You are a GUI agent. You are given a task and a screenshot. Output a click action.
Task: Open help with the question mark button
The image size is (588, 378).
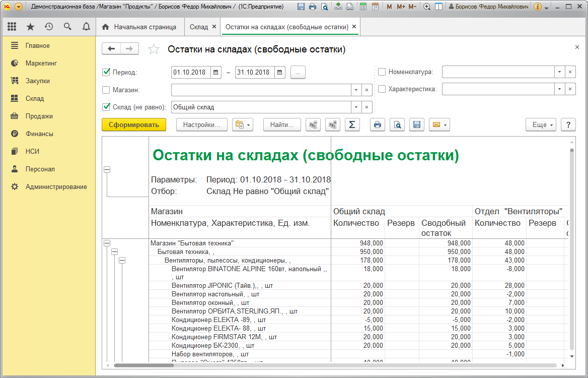(x=568, y=124)
